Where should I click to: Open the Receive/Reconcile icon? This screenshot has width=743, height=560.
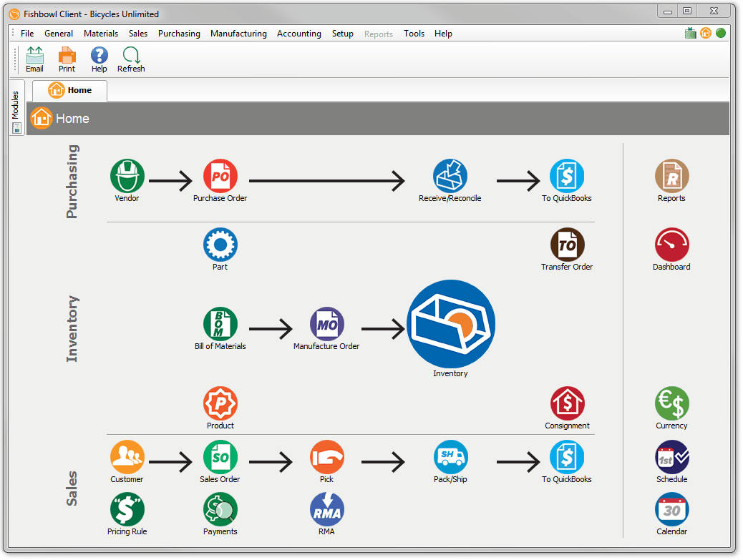click(450, 176)
